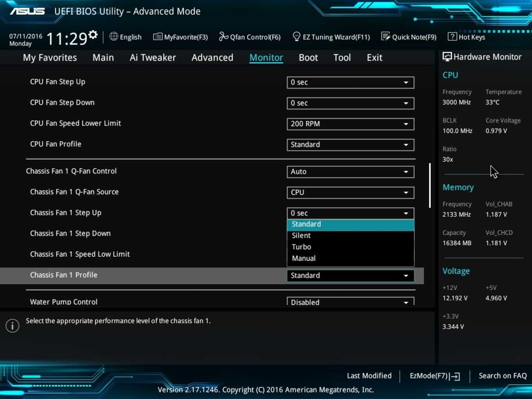Click the 07/11/2016 date
532x399 pixels.
26,36
